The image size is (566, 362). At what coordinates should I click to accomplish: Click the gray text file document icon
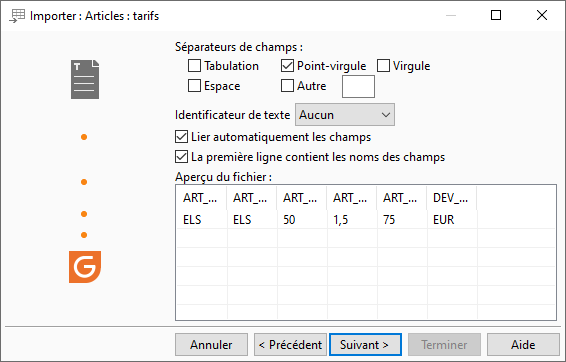85,79
